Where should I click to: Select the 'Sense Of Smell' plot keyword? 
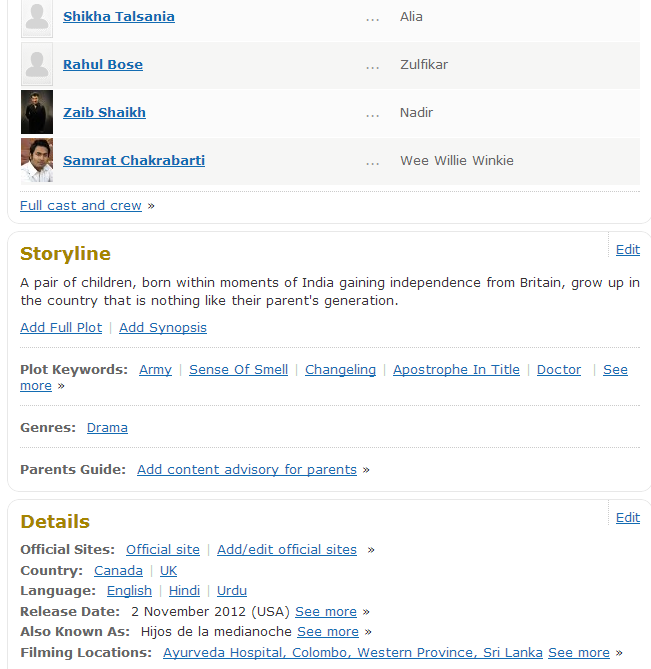(x=238, y=370)
